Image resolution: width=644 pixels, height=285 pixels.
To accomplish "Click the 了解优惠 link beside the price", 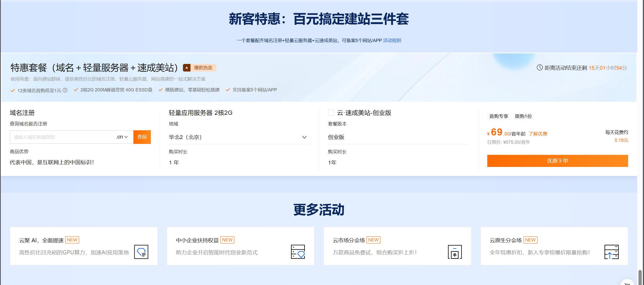I will click(539, 134).
